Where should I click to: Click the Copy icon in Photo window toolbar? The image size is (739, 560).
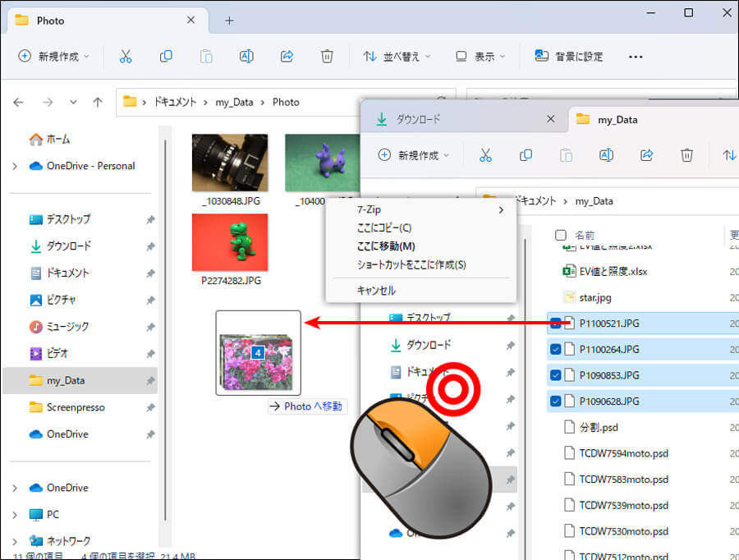pyautogui.click(x=167, y=57)
